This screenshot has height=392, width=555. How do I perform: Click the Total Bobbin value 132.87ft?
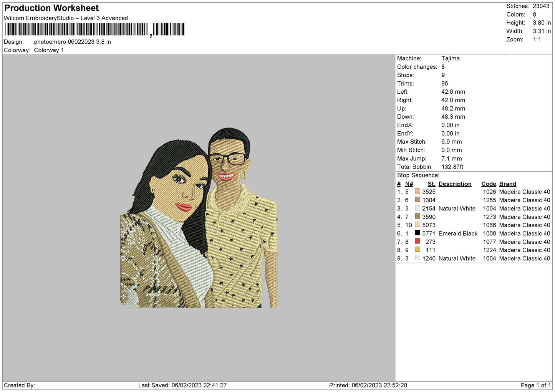(x=452, y=167)
